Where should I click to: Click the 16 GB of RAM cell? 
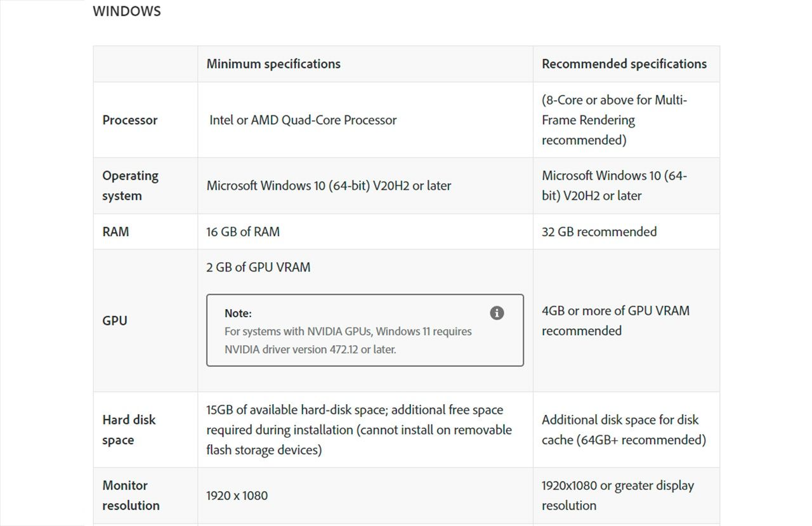click(x=243, y=232)
